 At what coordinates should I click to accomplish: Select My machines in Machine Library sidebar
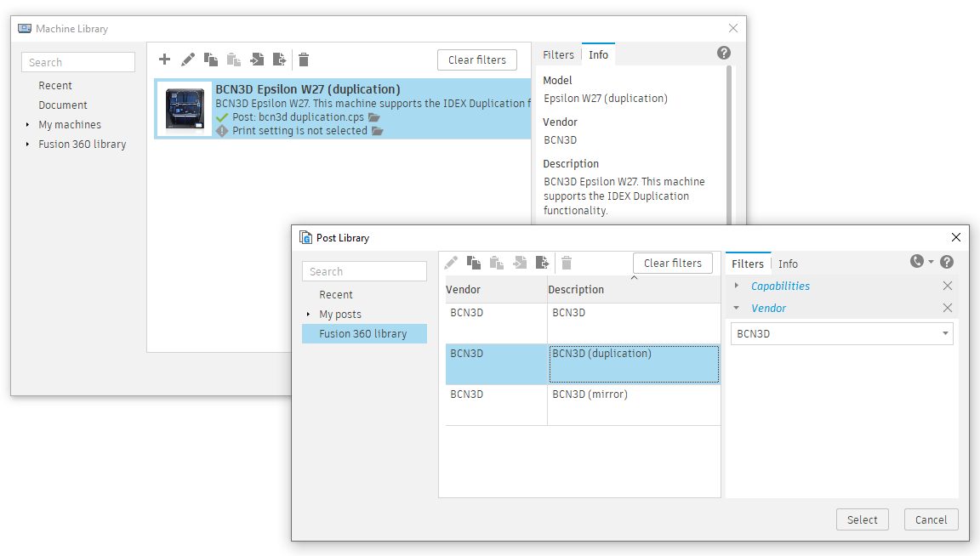tap(70, 125)
